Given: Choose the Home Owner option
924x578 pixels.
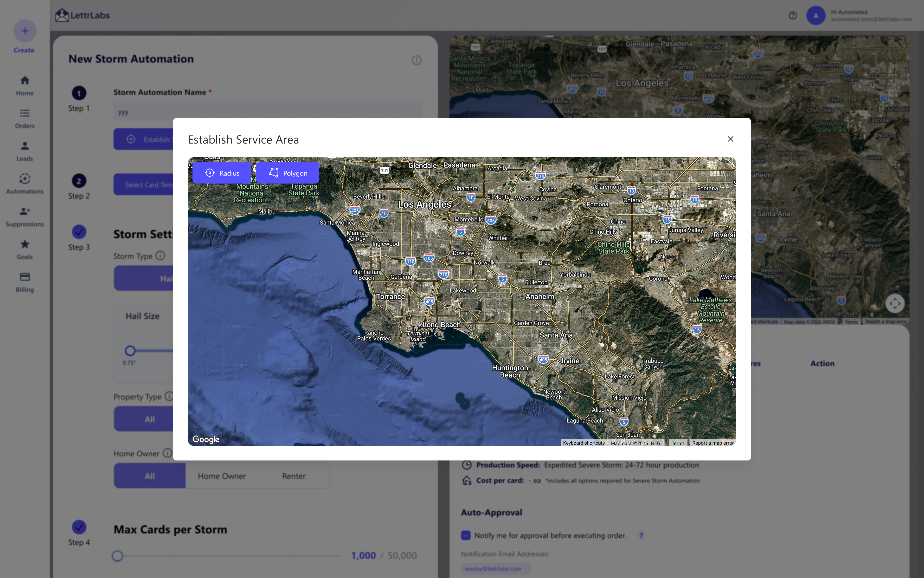Looking at the screenshot, I should click(221, 476).
